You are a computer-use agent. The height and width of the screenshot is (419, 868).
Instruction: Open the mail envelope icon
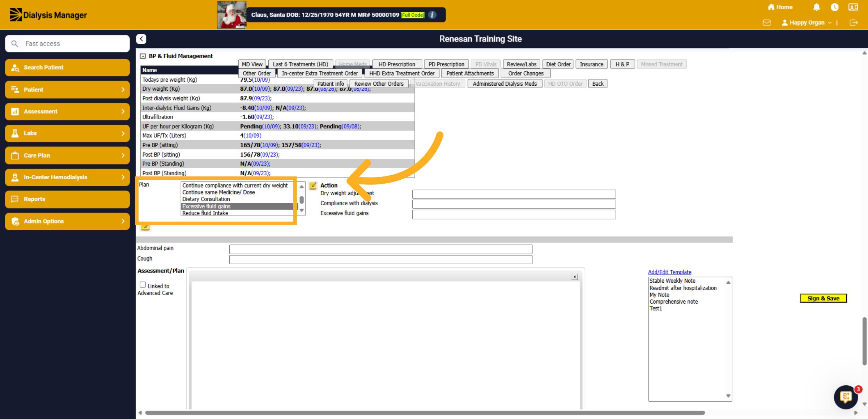coord(766,23)
